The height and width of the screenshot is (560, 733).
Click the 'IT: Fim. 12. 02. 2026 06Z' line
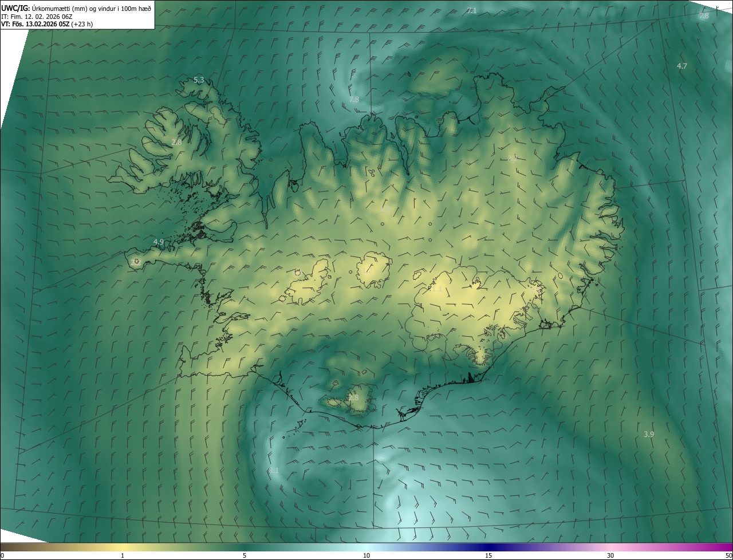click(37, 16)
